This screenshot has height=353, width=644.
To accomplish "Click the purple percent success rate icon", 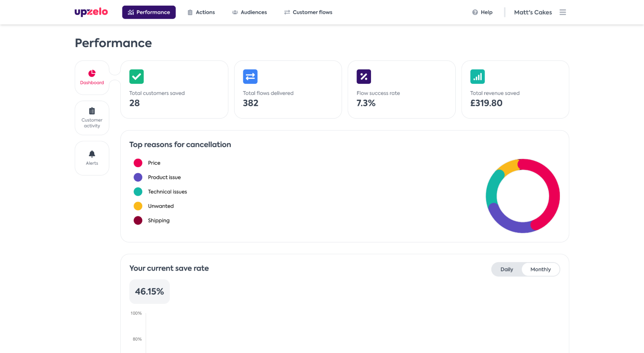I will 364,77.
